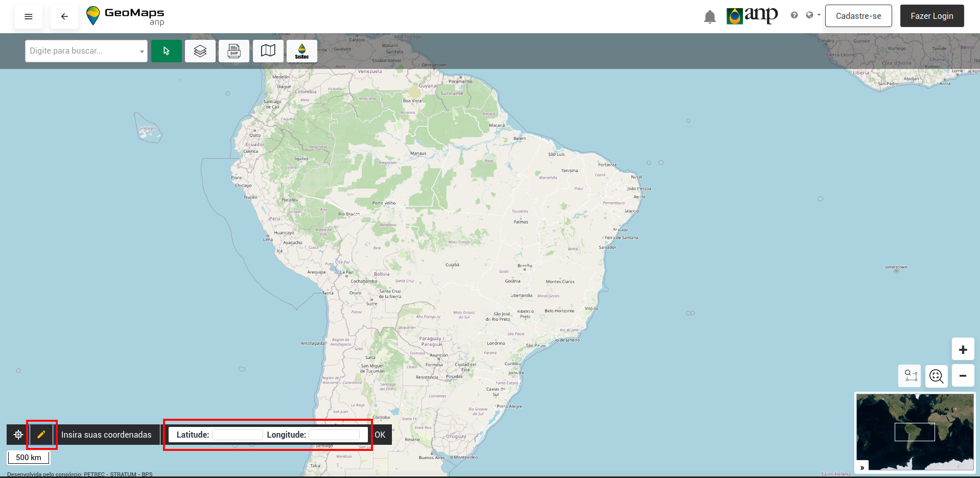Click the zoom-to-extent magnifier icon
This screenshot has height=478, width=980.
[x=937, y=376]
